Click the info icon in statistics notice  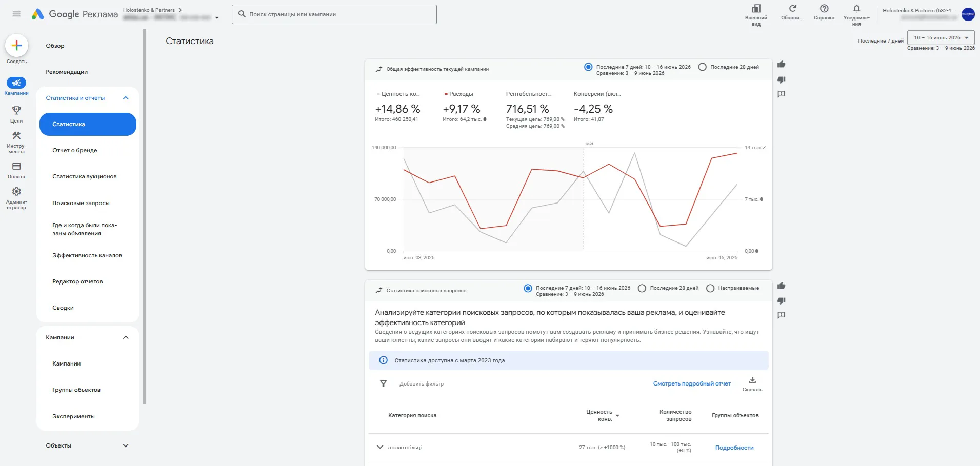(x=383, y=360)
